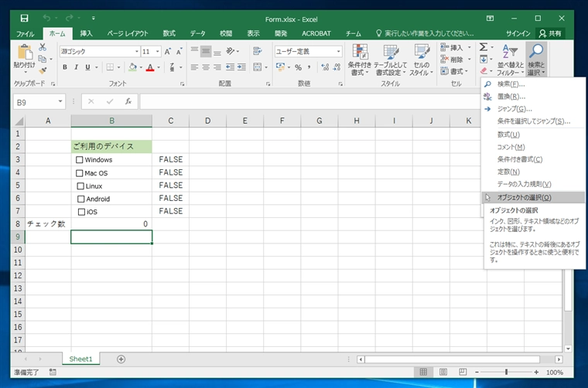This screenshot has width=588, height=388.
Task: Increase the font size
Action: click(x=168, y=51)
